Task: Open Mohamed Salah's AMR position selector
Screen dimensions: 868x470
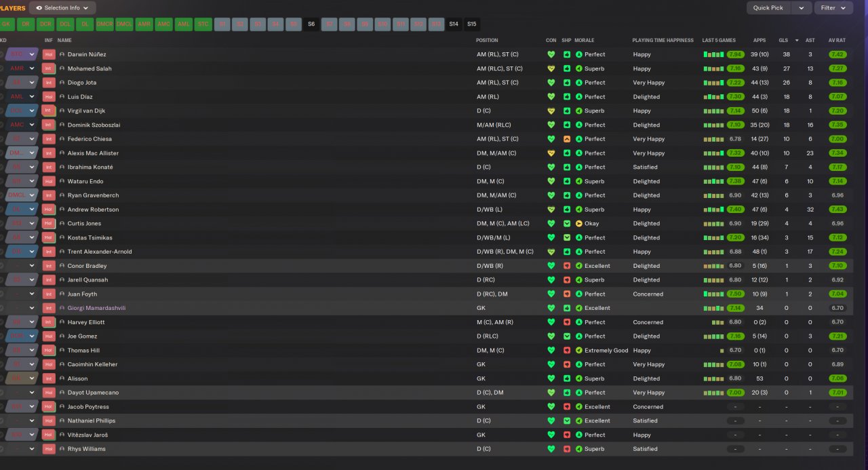Action: pyautogui.click(x=21, y=68)
